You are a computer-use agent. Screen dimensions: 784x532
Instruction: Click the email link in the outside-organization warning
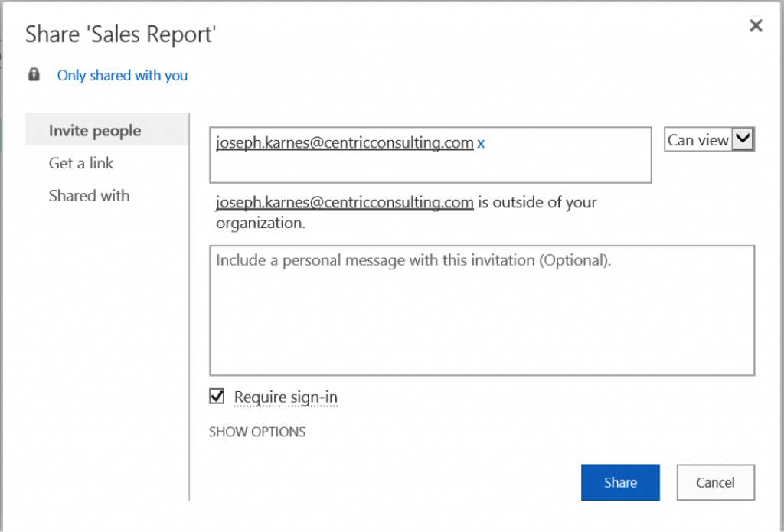tap(345, 203)
